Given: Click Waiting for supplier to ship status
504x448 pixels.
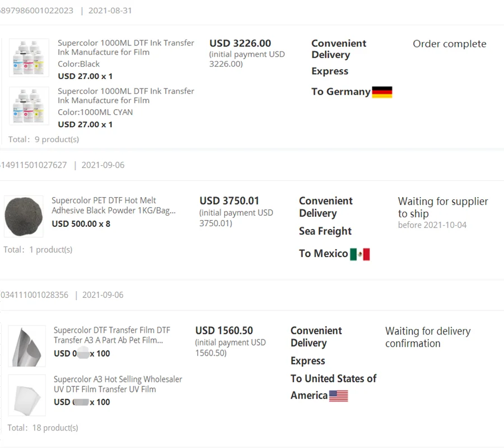Looking at the screenshot, I should pos(442,207).
